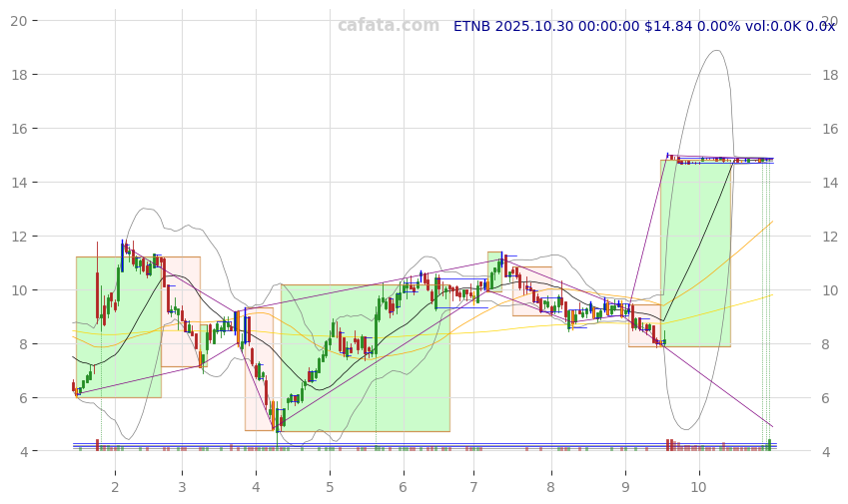The height and width of the screenshot is (504, 848).
Task: Click the ETNB ticker symbol in title
Action: tap(474, 27)
